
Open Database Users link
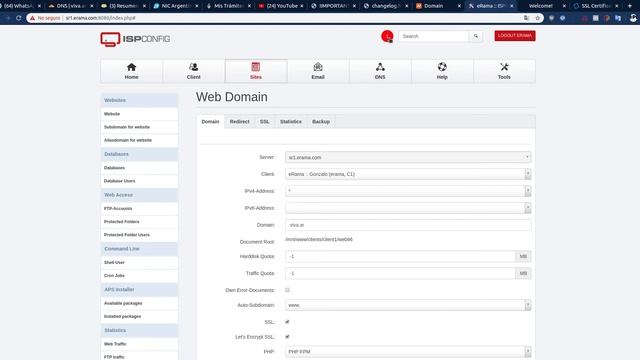[x=139, y=181]
